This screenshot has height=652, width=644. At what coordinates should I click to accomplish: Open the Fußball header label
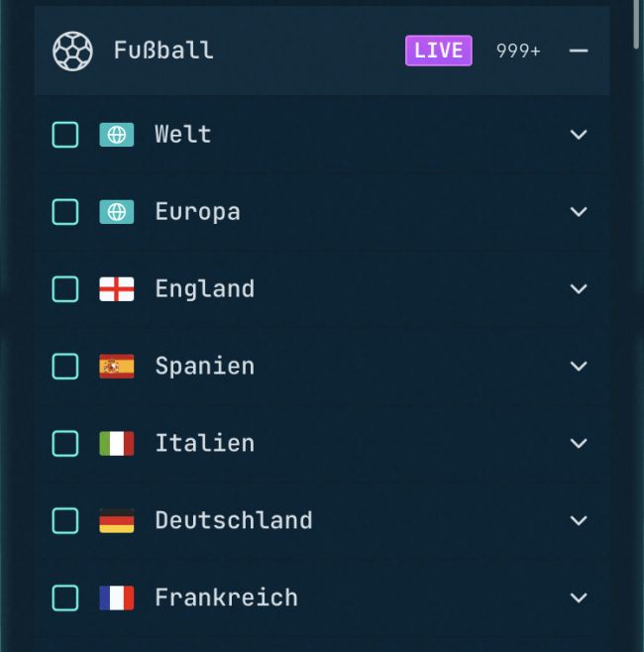(x=163, y=51)
